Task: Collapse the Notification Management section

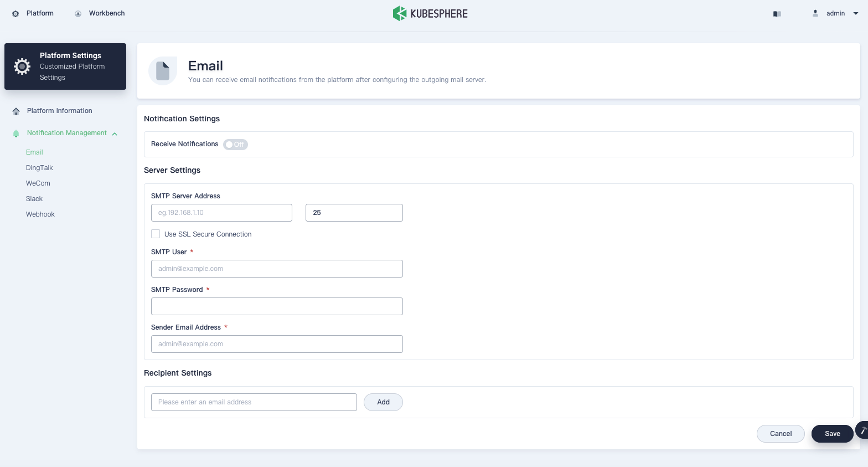Action: (x=115, y=134)
